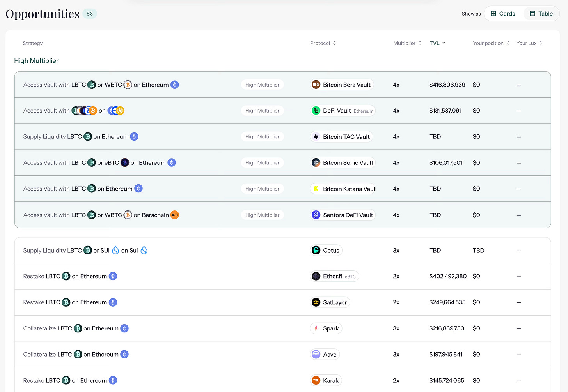Click the DeFi Vault protocol icon

click(x=316, y=111)
